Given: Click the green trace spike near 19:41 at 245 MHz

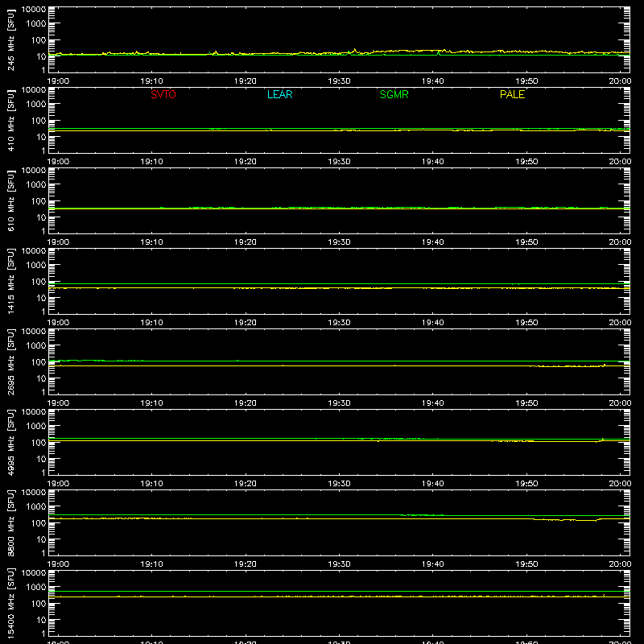Looking at the screenshot, I should click(x=439, y=53).
